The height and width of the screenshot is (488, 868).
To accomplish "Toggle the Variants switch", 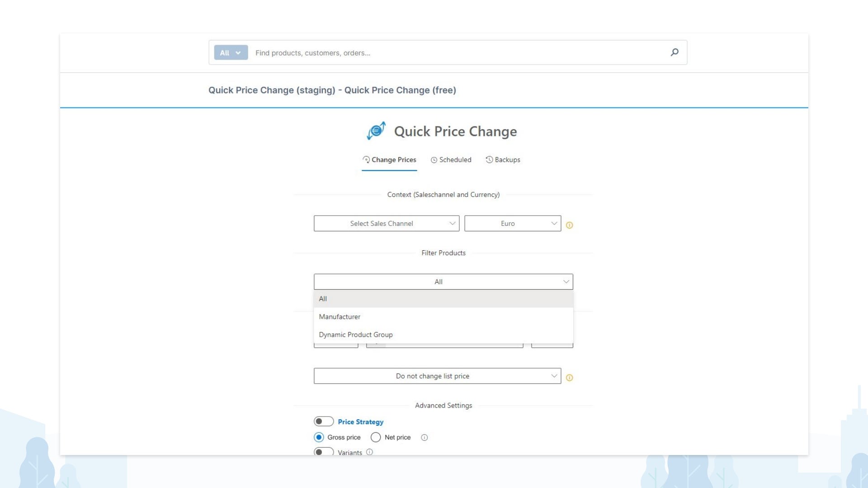I will point(324,452).
